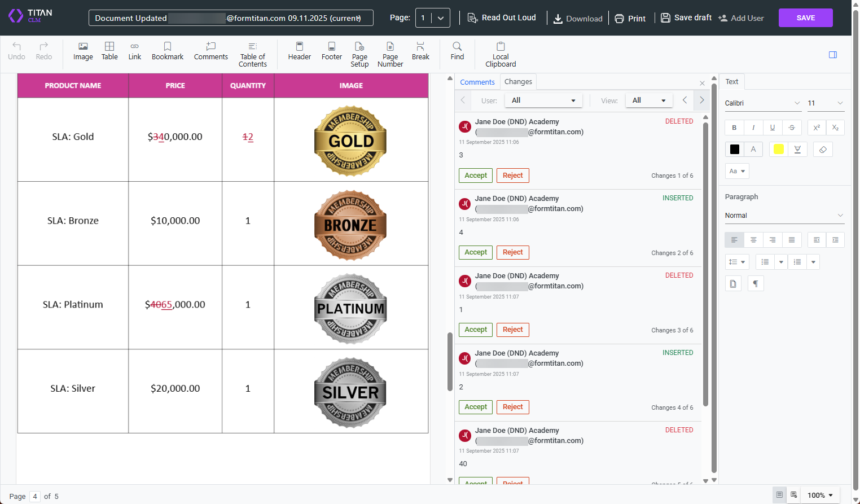The width and height of the screenshot is (860, 504).
Task: Open the User filter dropdown showing All
Action: pyautogui.click(x=543, y=100)
